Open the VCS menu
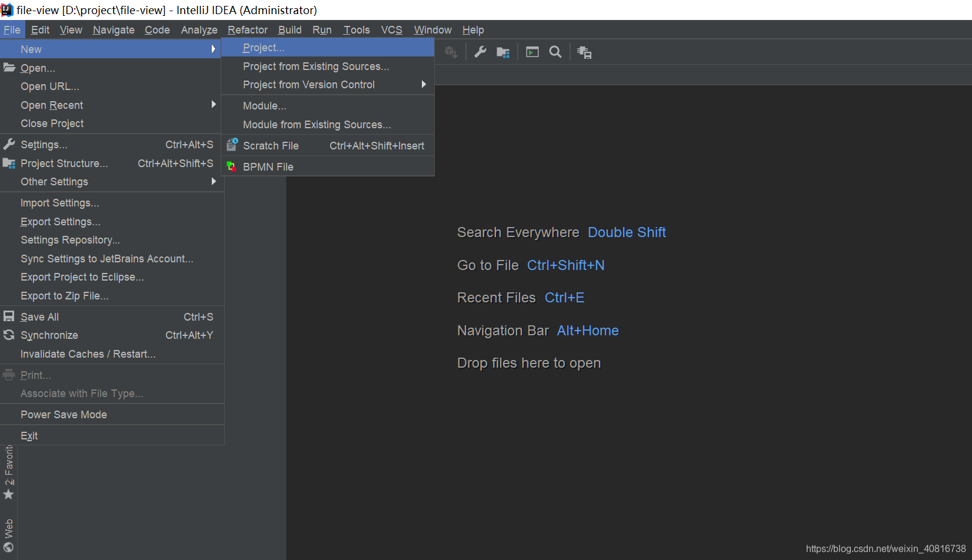This screenshot has width=972, height=560. (x=391, y=29)
